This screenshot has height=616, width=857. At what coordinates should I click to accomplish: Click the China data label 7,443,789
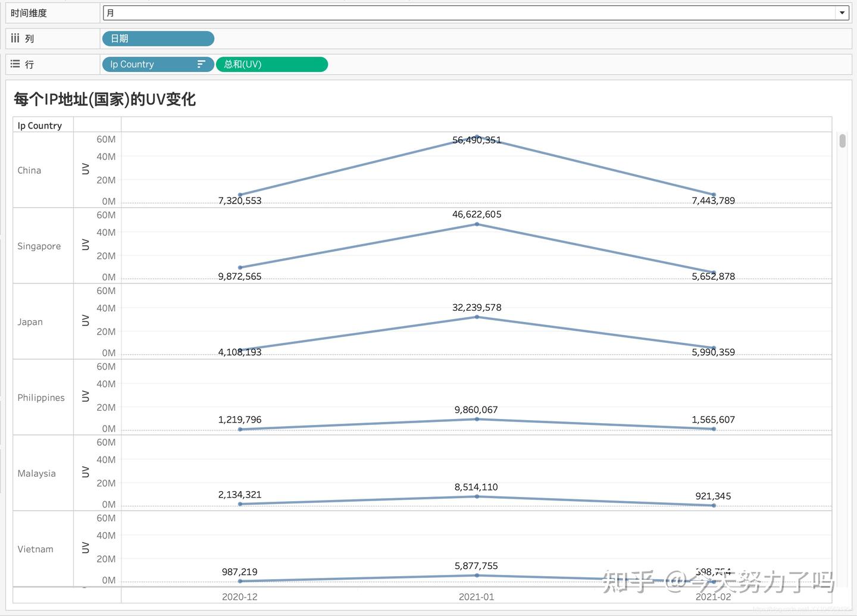point(713,201)
